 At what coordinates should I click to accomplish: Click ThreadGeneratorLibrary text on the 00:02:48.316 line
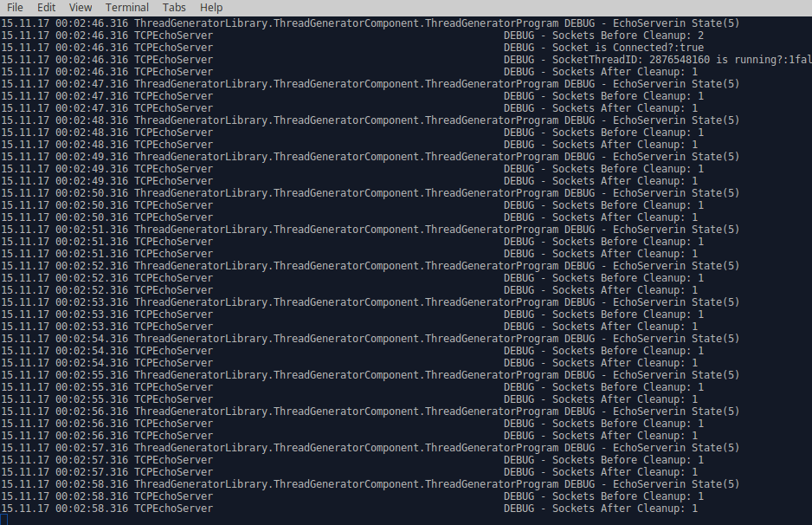click(x=201, y=120)
